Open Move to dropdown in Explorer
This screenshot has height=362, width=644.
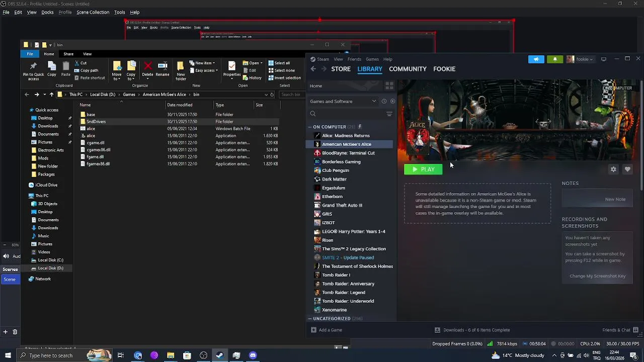(x=117, y=71)
